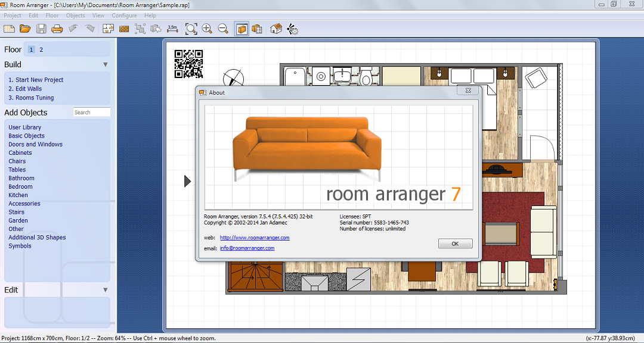This screenshot has height=343, width=644.
Task: Open the View menu
Action: pyautogui.click(x=98, y=15)
